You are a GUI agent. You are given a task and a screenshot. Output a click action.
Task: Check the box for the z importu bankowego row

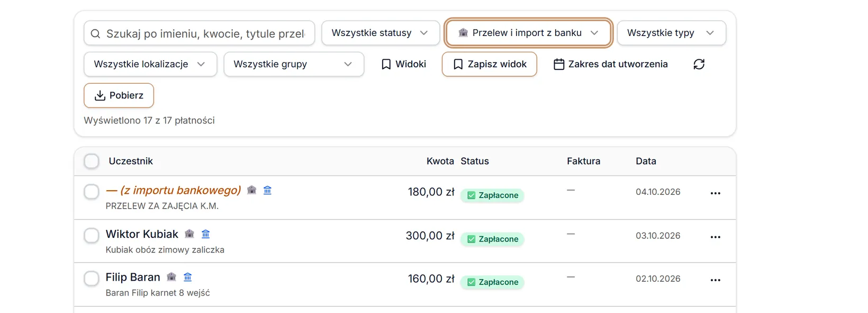click(92, 192)
